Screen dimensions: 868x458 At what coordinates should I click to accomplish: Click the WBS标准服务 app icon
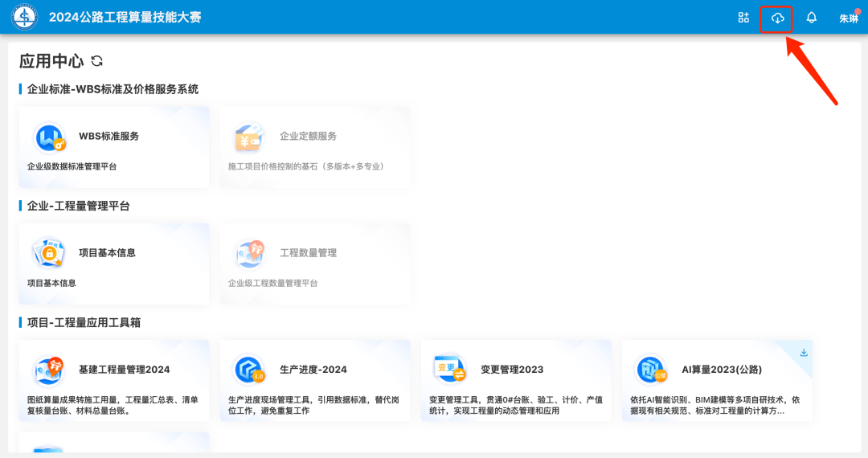50,137
